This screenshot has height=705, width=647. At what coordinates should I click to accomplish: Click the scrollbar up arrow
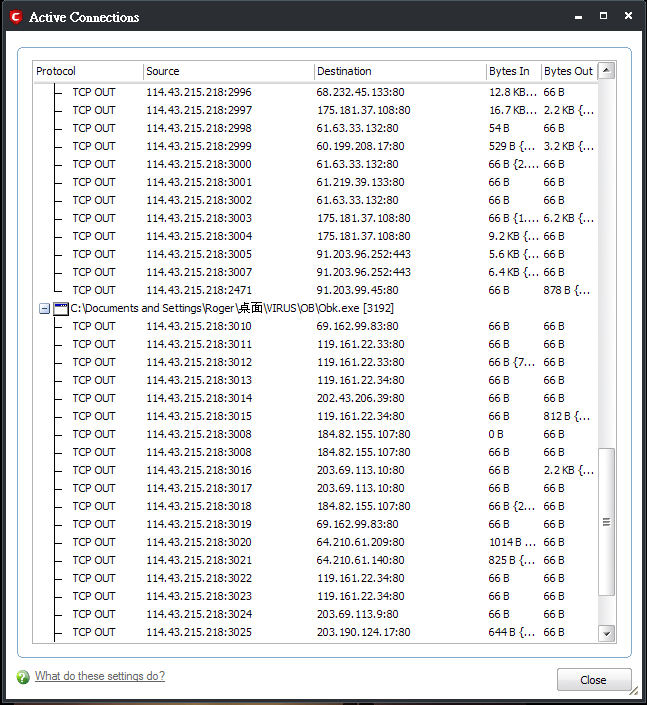pos(607,71)
